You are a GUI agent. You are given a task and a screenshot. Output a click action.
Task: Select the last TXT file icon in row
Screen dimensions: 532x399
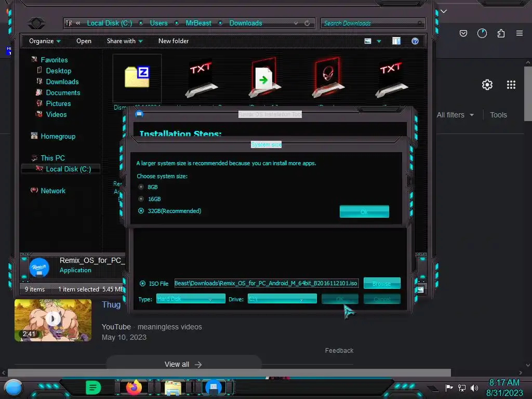[x=391, y=79]
